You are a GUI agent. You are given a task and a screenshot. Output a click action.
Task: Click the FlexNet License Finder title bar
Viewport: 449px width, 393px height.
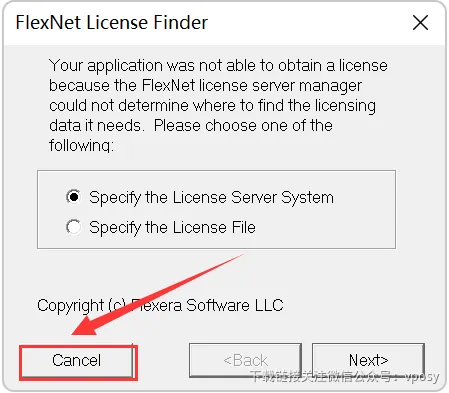pos(207,23)
